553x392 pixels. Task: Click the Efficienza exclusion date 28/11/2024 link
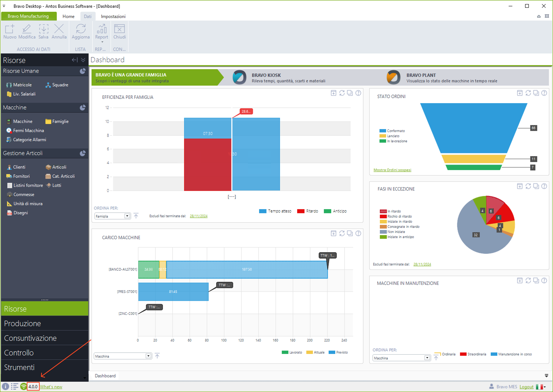(199, 216)
